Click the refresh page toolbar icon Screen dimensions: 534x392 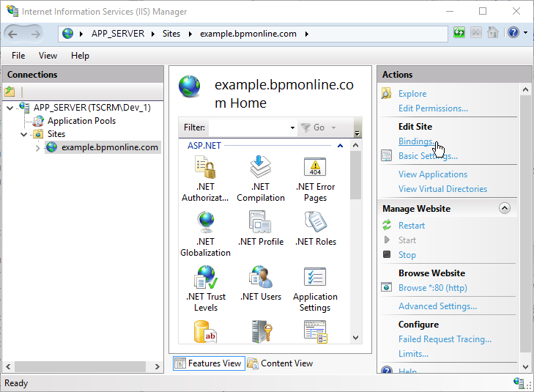pos(459,33)
